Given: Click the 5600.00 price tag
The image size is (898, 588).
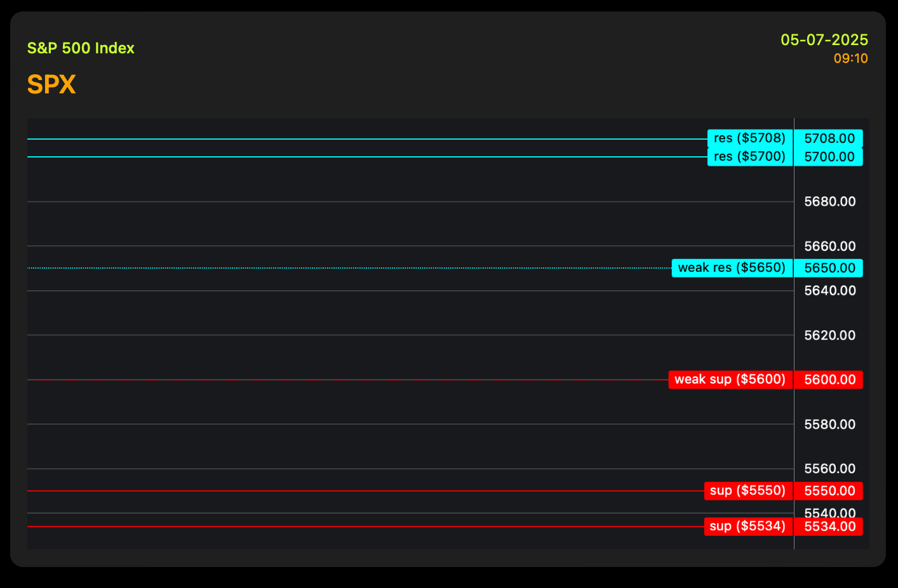Looking at the screenshot, I should 829,380.
